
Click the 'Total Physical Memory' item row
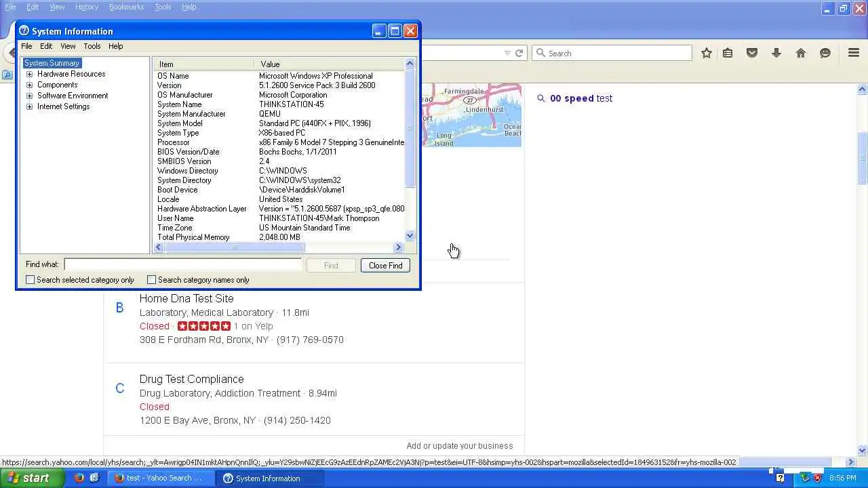pos(193,237)
